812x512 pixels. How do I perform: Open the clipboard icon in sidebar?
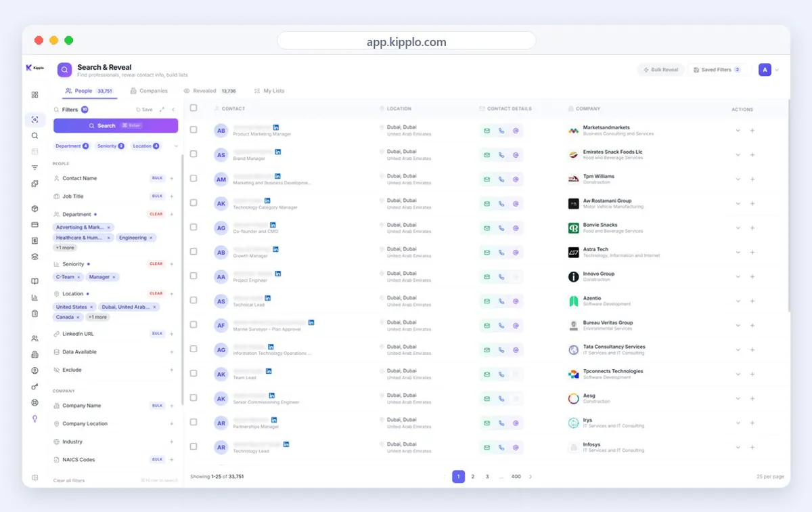[x=35, y=314]
